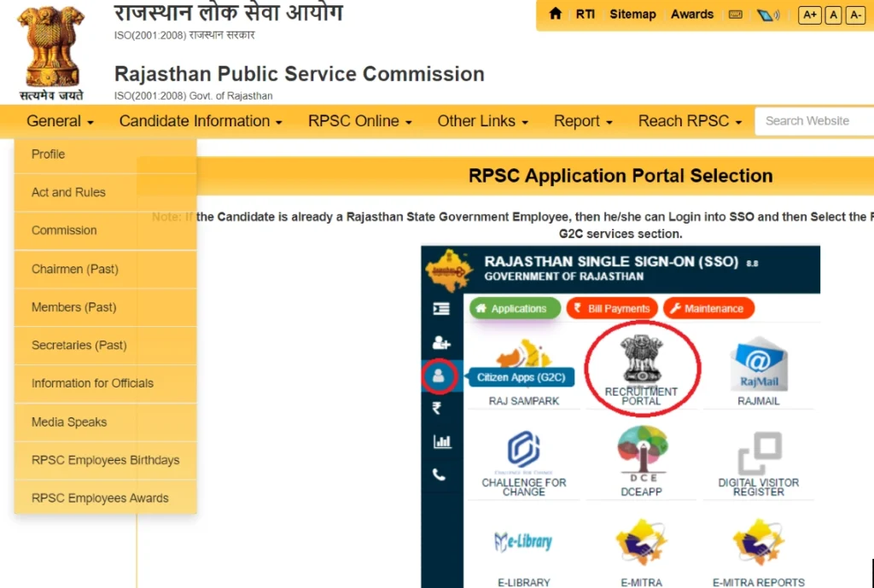Go to the home page icon

point(555,14)
